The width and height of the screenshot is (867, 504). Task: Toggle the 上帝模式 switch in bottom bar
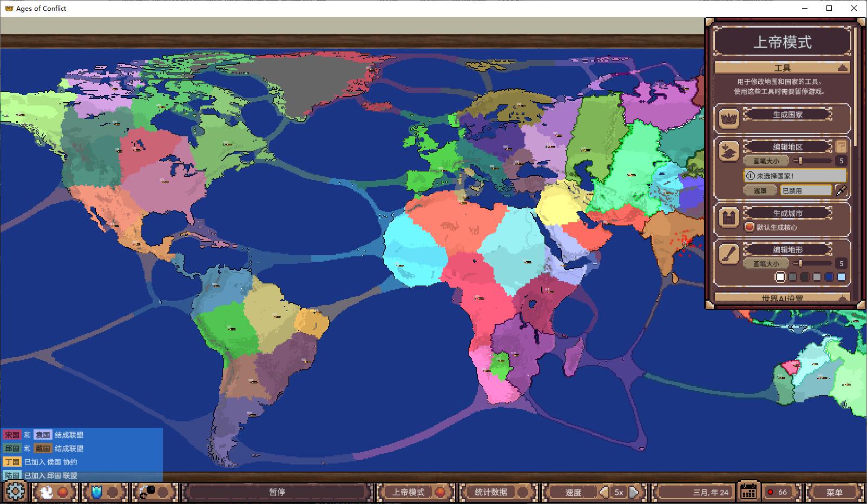click(439, 492)
